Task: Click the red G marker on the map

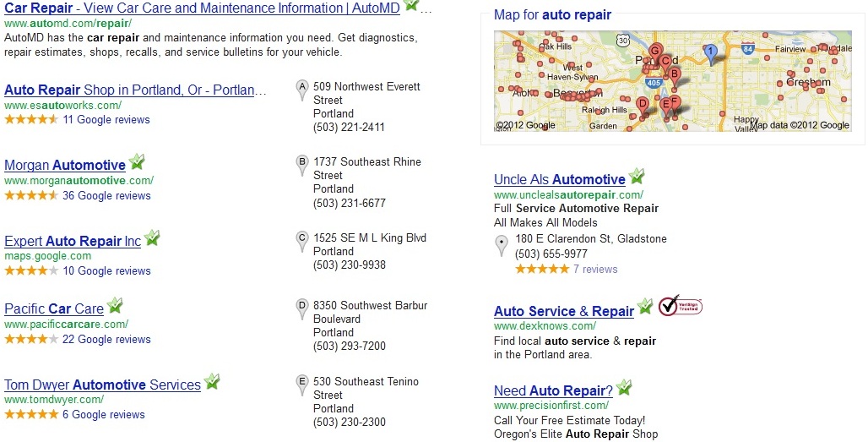Action: pos(655,54)
